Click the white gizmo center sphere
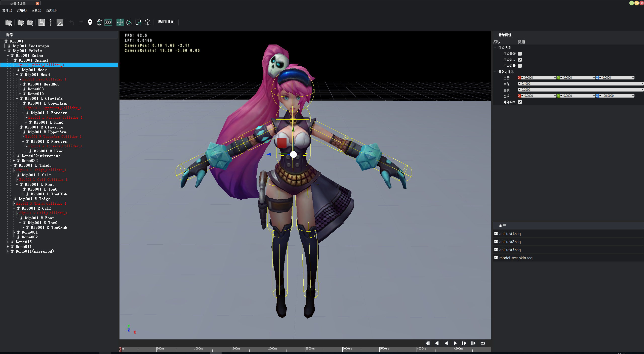The image size is (644, 354). [293, 154]
